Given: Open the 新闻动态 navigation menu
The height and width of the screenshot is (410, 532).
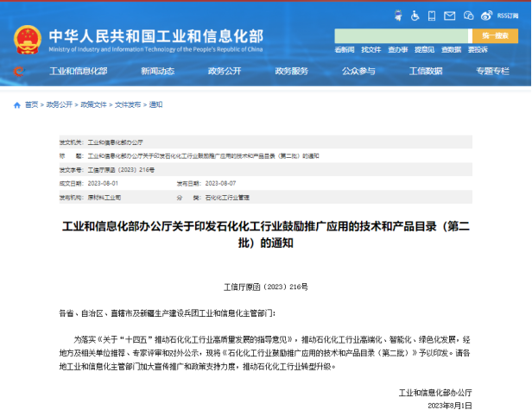Looking at the screenshot, I should pos(158,72).
